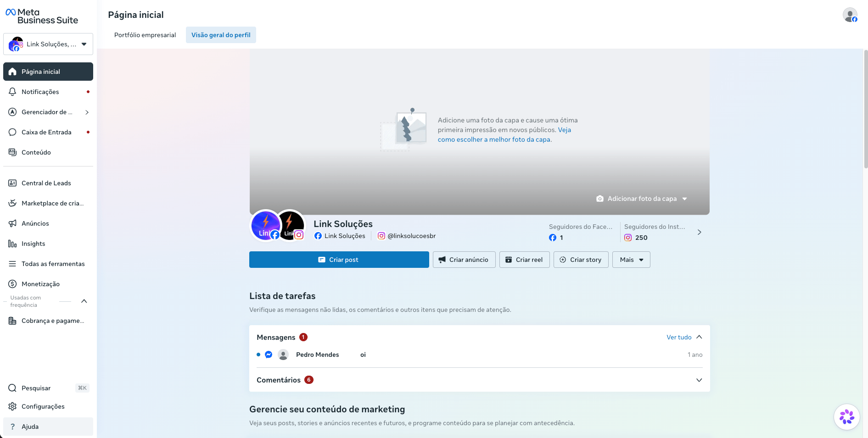Screen dimensions: 868x438
Task: Open Link Soluções Facebook page link
Action: point(340,236)
